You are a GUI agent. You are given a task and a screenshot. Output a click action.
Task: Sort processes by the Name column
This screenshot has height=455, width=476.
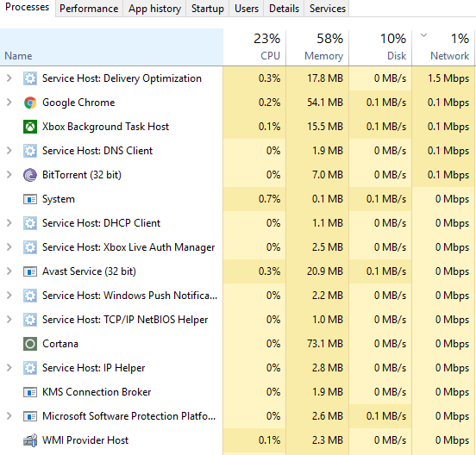pos(111,47)
